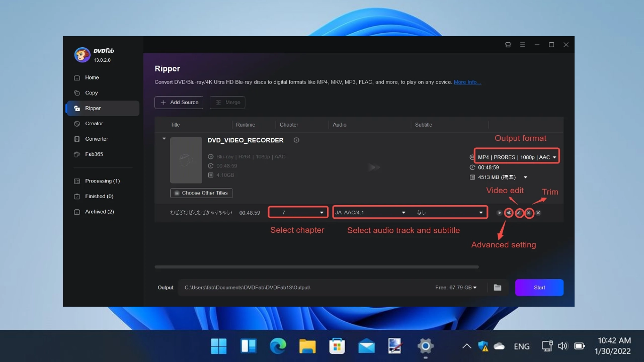This screenshot has width=644, height=362.
Task: Show hidden tray icons chevron
Action: pyautogui.click(x=466, y=346)
